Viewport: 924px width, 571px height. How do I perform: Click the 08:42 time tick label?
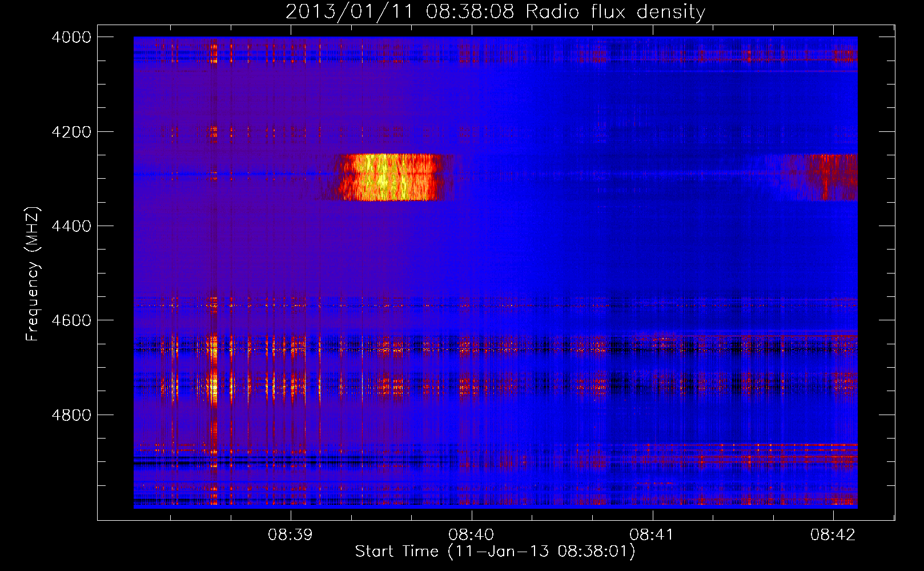coord(833,534)
